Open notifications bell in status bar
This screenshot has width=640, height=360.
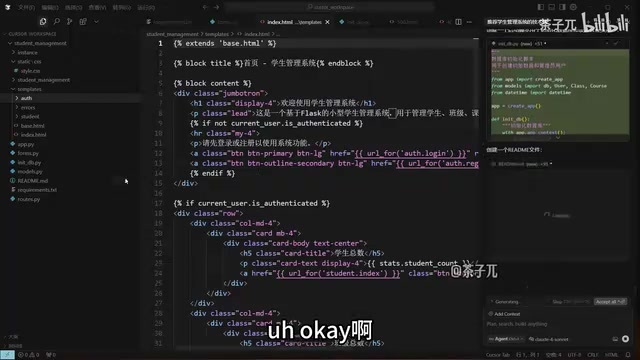628,355
